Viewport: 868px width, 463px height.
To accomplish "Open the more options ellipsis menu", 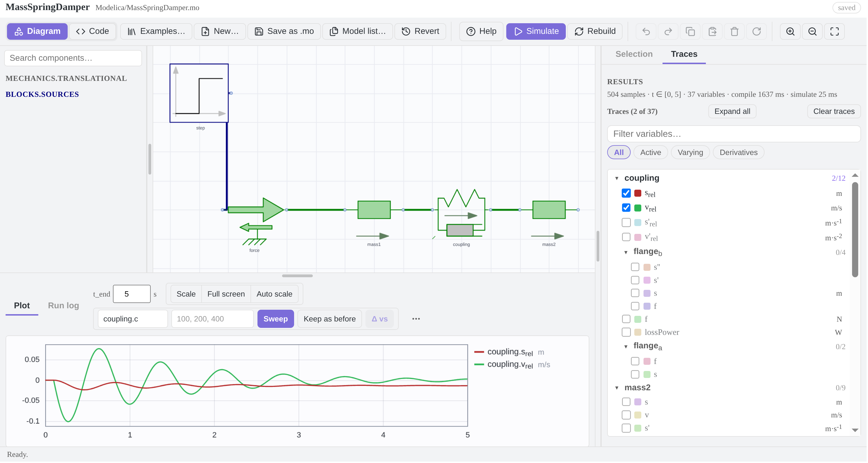I will click(416, 319).
